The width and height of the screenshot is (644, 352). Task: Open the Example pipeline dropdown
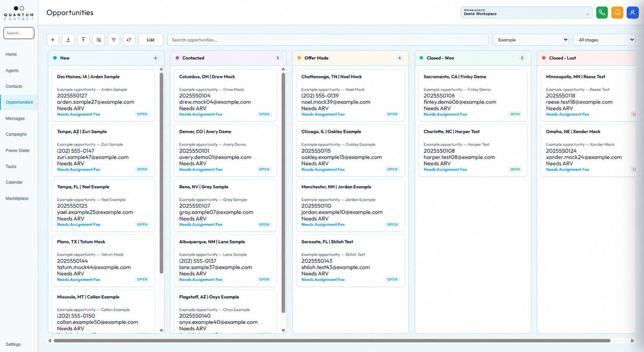531,40
